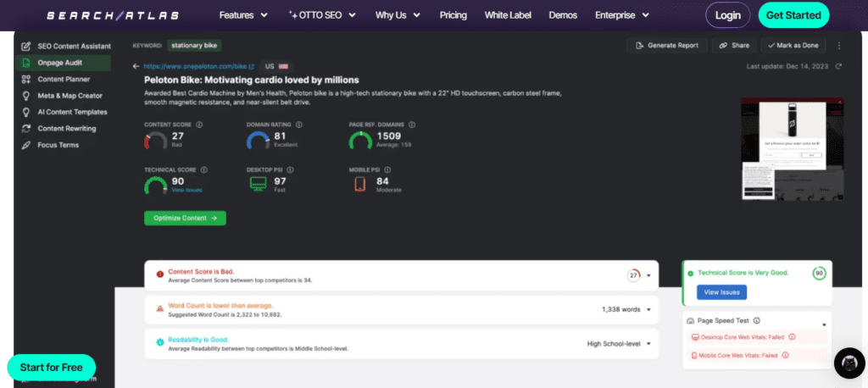Open the chat widget avatar icon
The width and height of the screenshot is (868, 388).
[x=849, y=363]
